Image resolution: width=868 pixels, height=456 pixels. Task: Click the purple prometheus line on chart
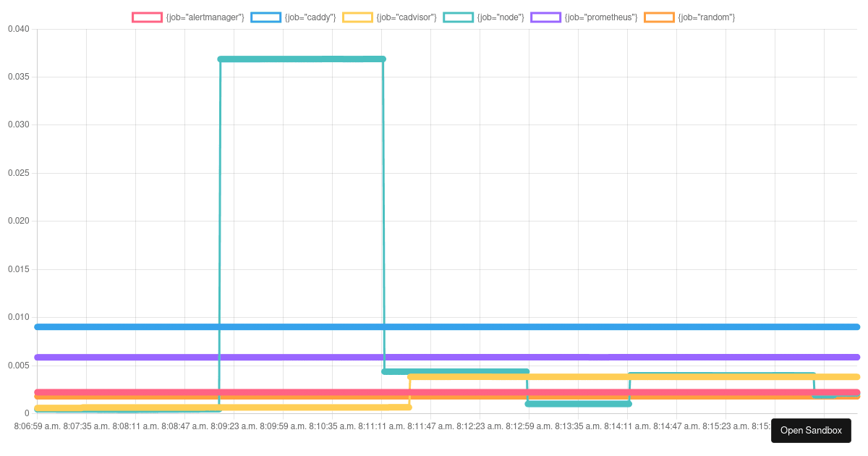pos(579,357)
